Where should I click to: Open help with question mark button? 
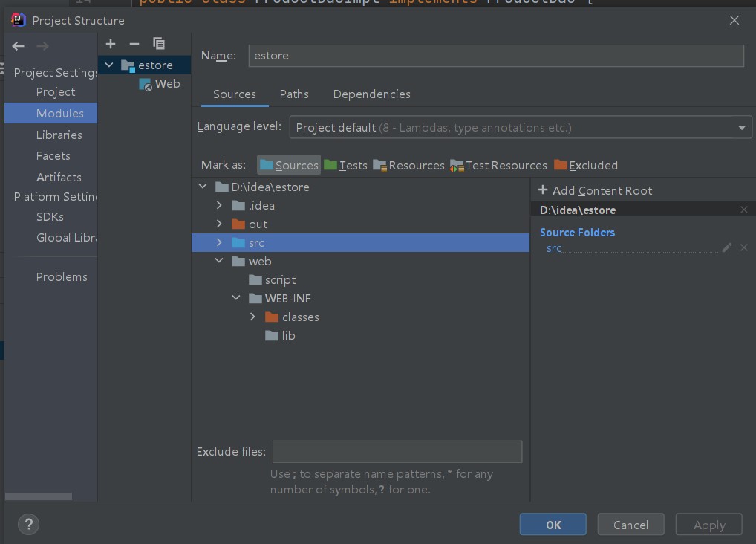(x=28, y=524)
